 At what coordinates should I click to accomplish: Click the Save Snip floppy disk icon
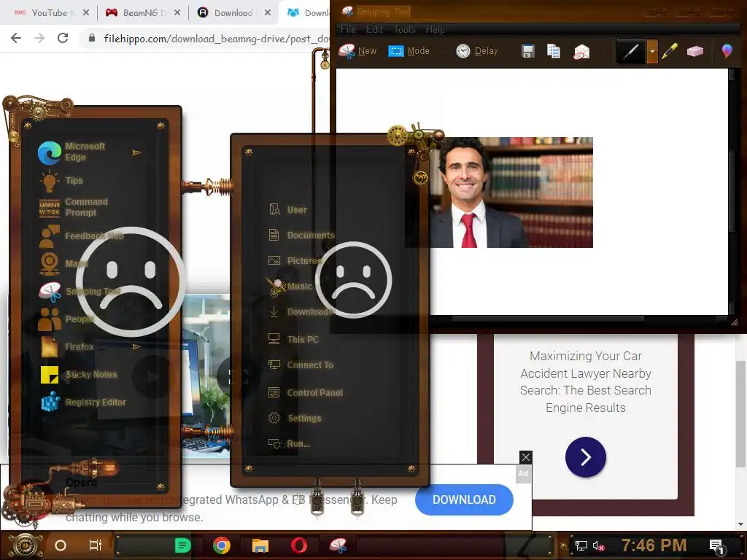pyautogui.click(x=528, y=51)
